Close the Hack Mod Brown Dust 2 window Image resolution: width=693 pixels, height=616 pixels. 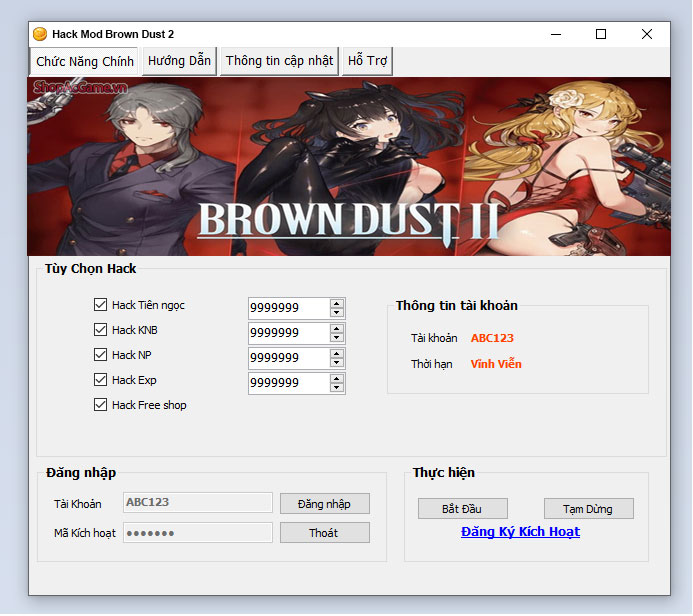(647, 34)
